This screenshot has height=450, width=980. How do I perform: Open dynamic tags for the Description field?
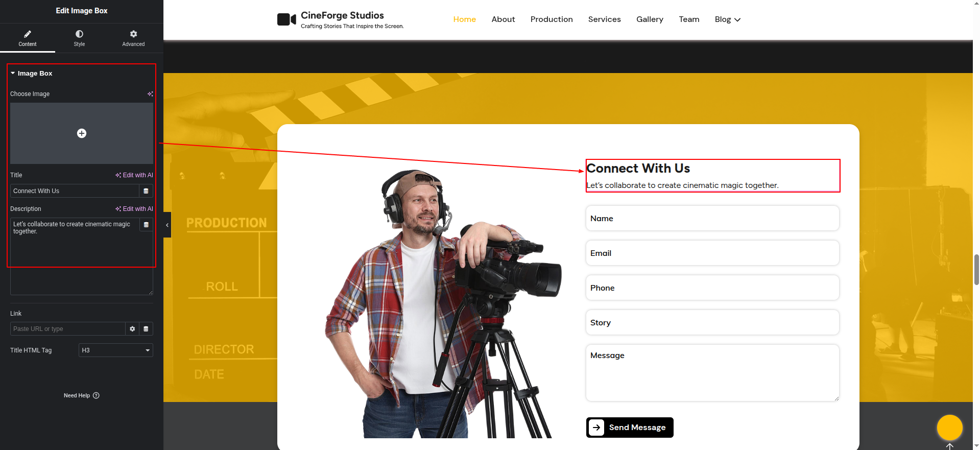click(x=146, y=225)
